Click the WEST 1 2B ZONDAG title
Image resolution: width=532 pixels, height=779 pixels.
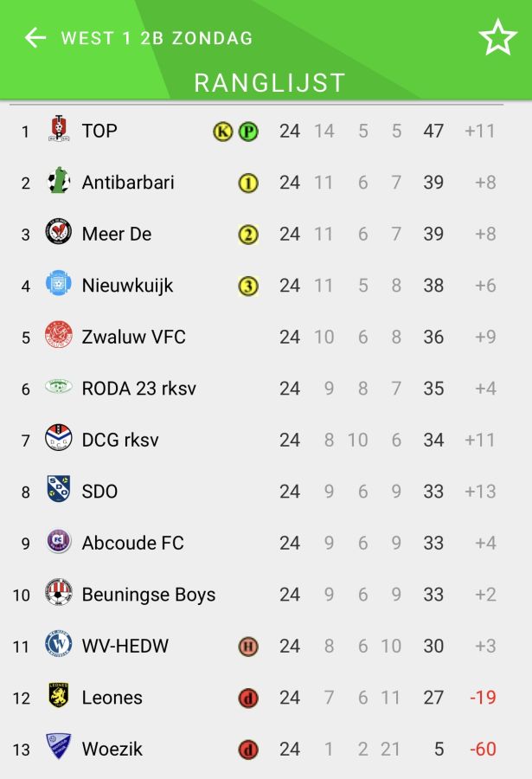point(157,38)
